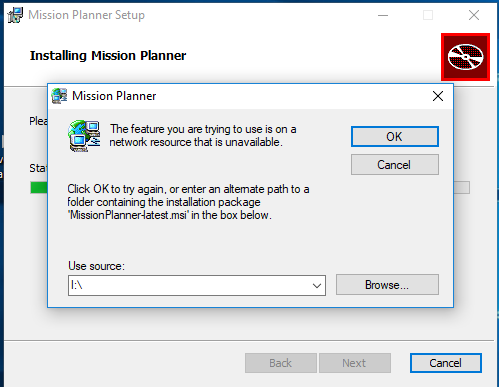
Task: Click the network computers icon in dialog
Action: click(x=84, y=136)
